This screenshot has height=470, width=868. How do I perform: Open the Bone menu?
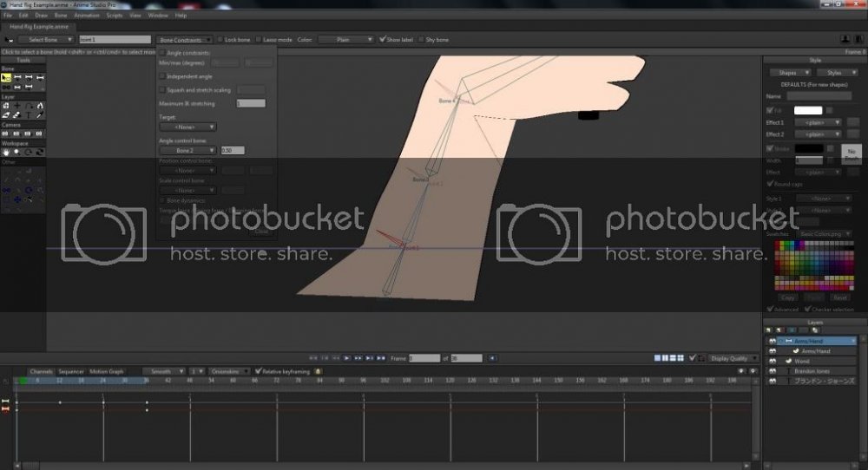[61, 16]
